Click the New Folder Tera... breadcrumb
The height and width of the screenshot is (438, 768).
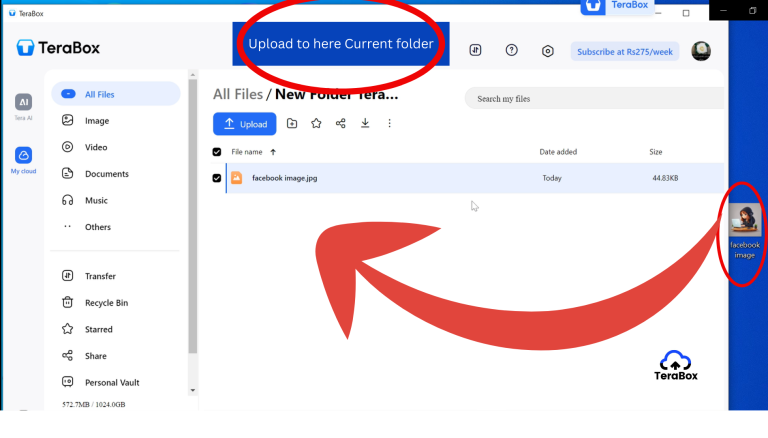[336, 94]
